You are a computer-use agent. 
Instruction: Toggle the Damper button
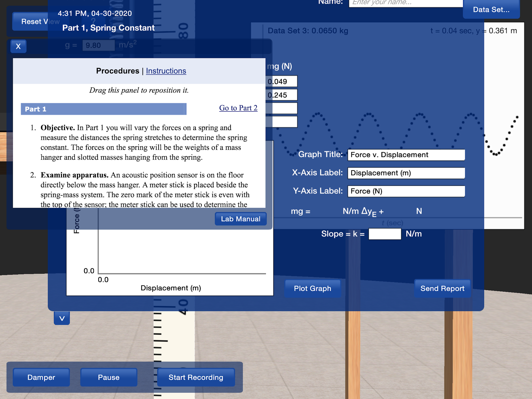pyautogui.click(x=41, y=377)
